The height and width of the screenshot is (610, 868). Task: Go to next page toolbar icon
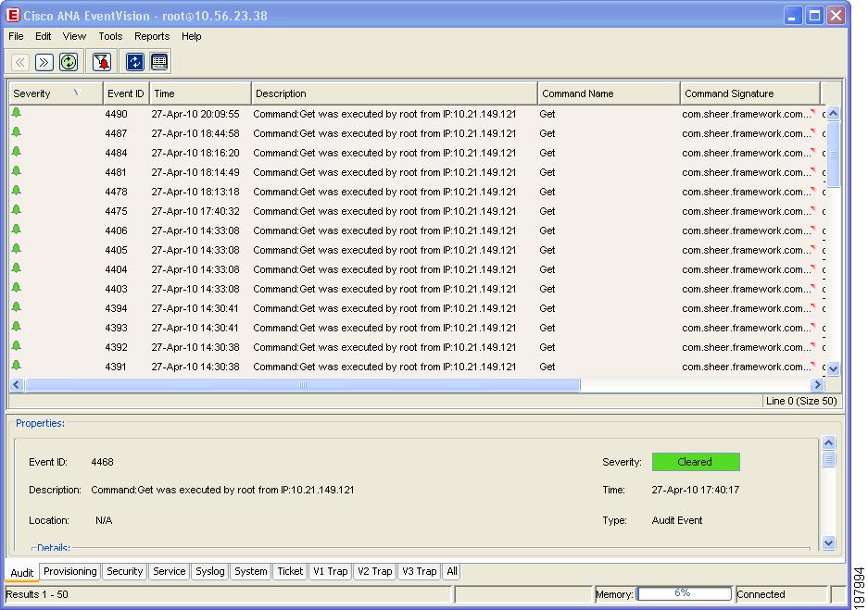pyautogui.click(x=44, y=62)
